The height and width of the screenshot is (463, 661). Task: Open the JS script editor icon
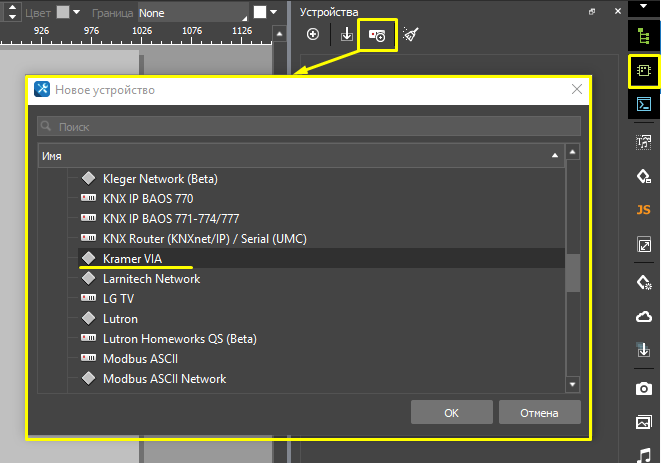pyautogui.click(x=644, y=210)
